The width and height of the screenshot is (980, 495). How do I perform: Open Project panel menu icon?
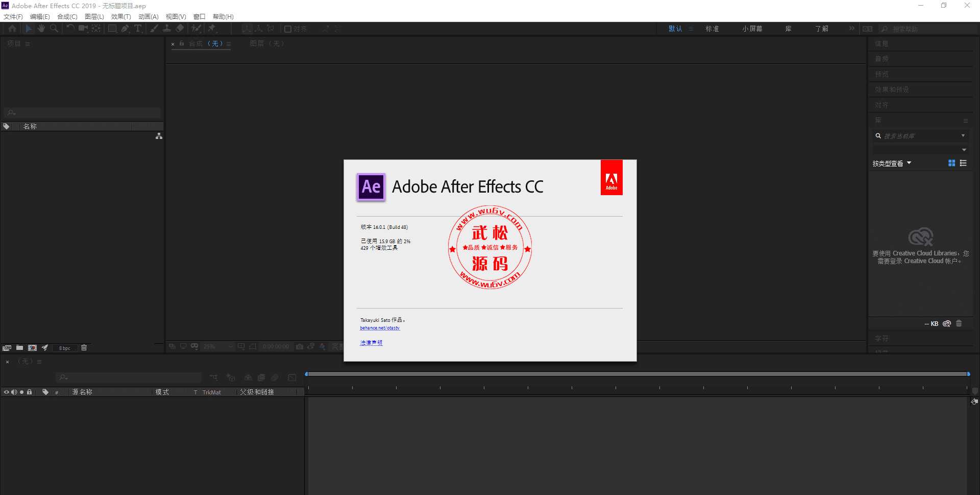28,44
